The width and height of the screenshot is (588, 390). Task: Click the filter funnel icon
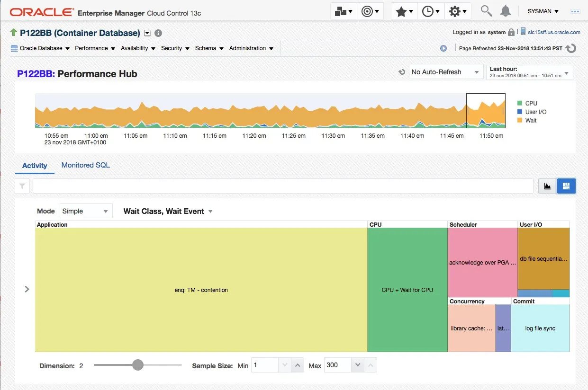(x=22, y=186)
